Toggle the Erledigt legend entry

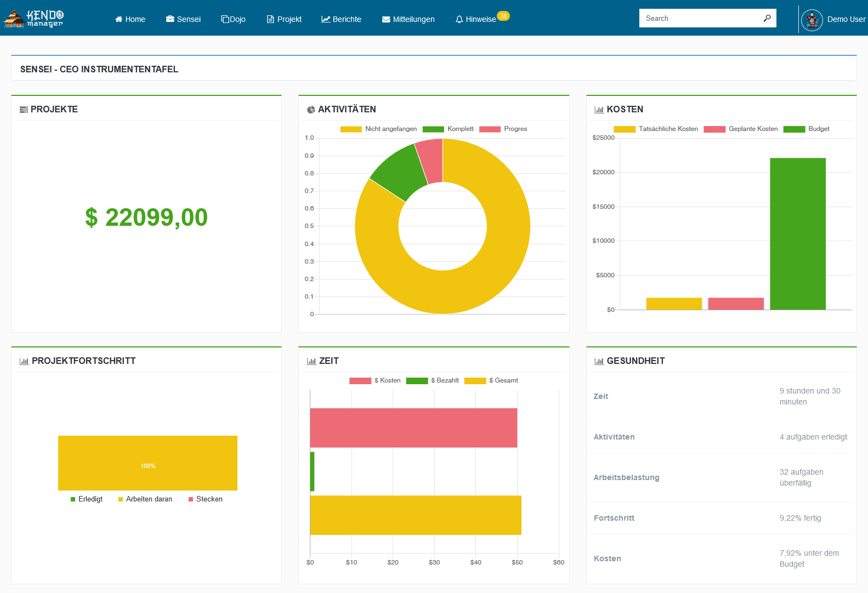pos(87,499)
